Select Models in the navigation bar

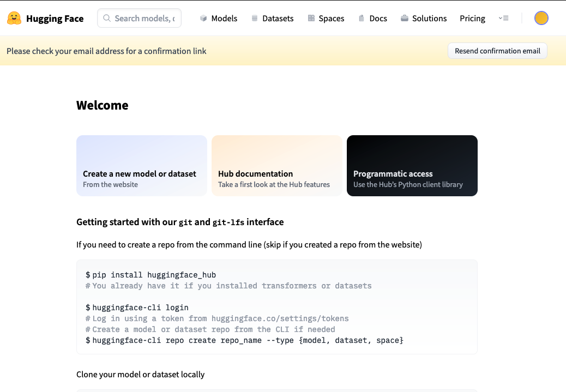pos(223,18)
